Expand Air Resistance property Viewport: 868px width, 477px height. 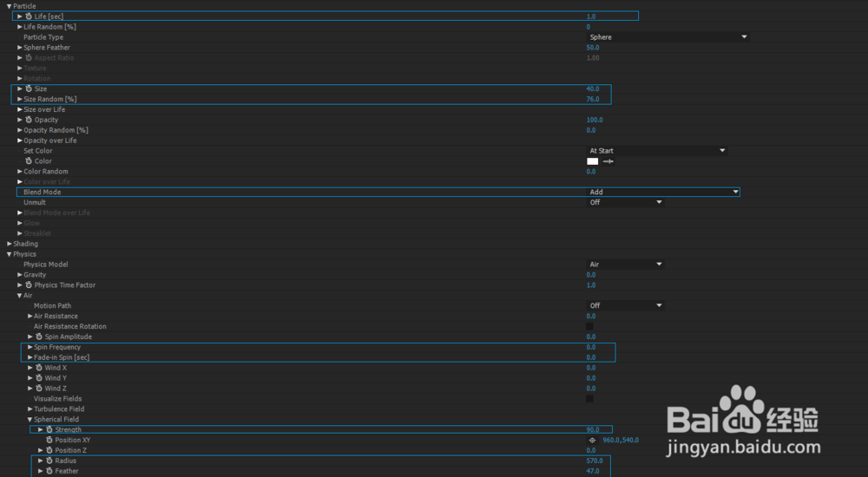tap(30, 316)
